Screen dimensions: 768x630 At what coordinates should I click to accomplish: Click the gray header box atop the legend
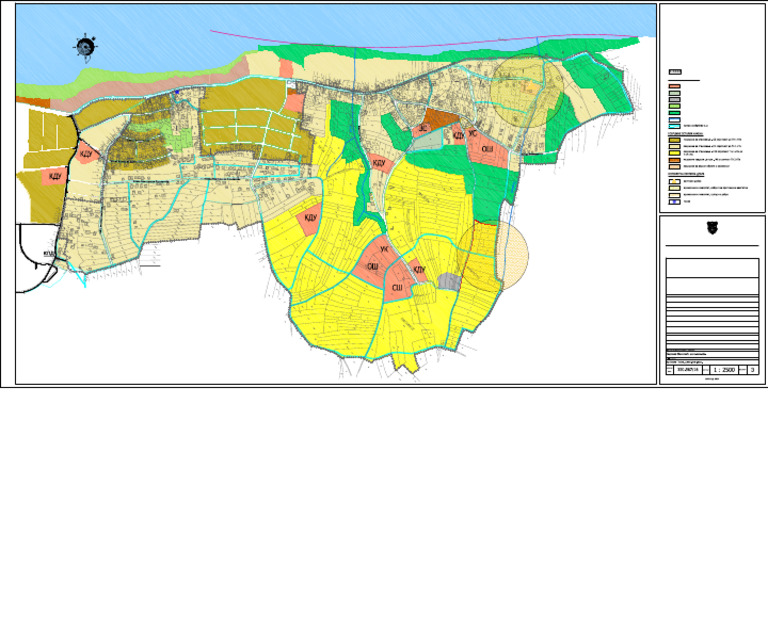click(x=676, y=73)
